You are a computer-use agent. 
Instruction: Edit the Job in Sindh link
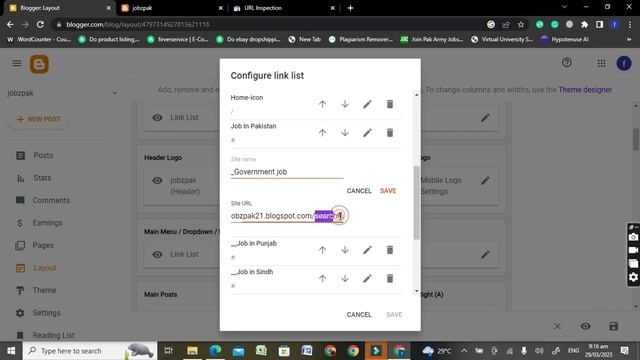(367, 278)
